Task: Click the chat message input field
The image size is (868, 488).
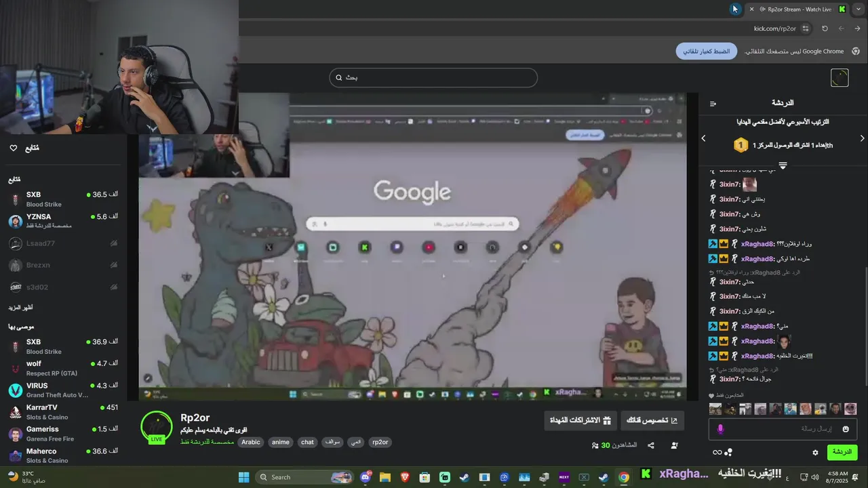Action: (x=783, y=429)
